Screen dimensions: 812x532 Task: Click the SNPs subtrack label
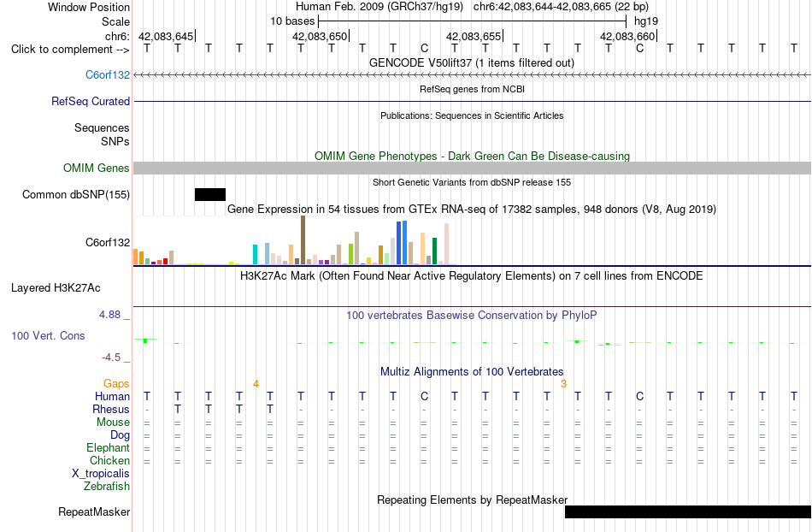point(115,141)
